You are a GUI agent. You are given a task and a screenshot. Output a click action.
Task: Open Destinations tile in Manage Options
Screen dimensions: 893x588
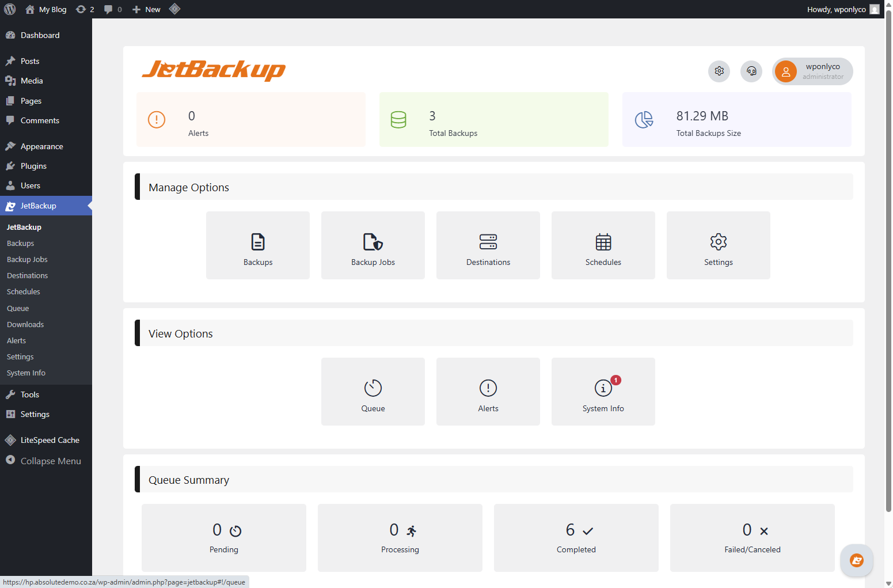coord(488,245)
